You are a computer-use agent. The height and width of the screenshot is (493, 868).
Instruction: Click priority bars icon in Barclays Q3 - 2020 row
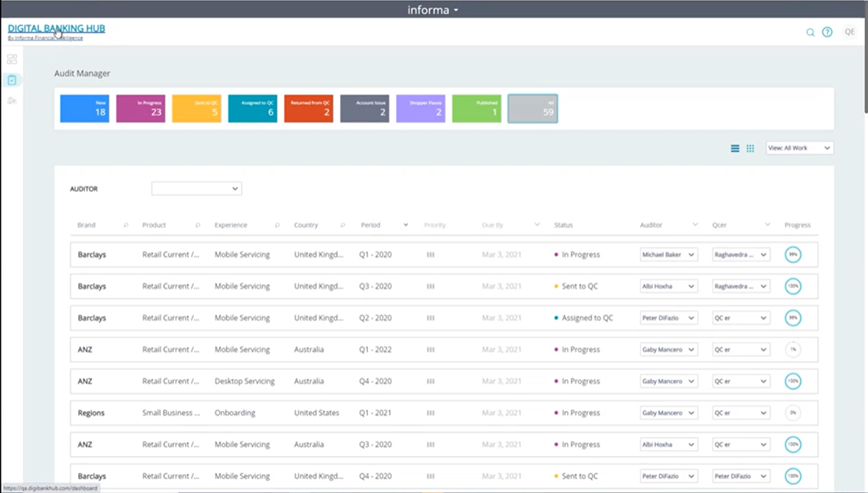pyautogui.click(x=431, y=286)
